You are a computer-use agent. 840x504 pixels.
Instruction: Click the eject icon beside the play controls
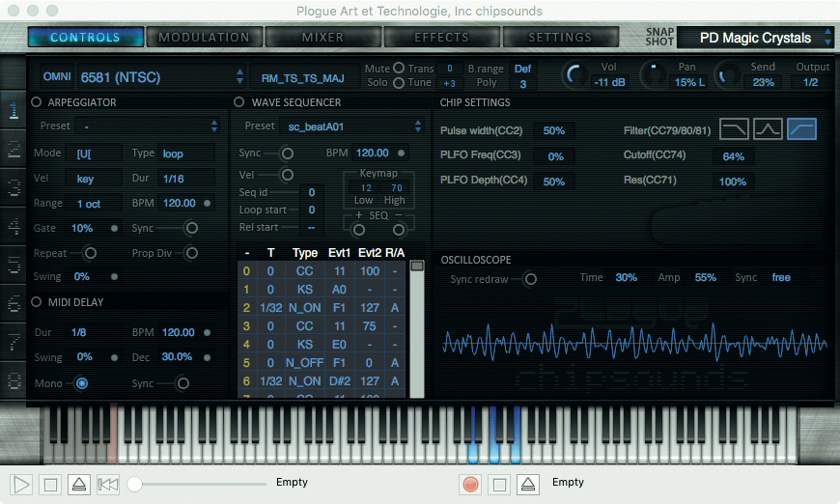pyautogui.click(x=80, y=483)
